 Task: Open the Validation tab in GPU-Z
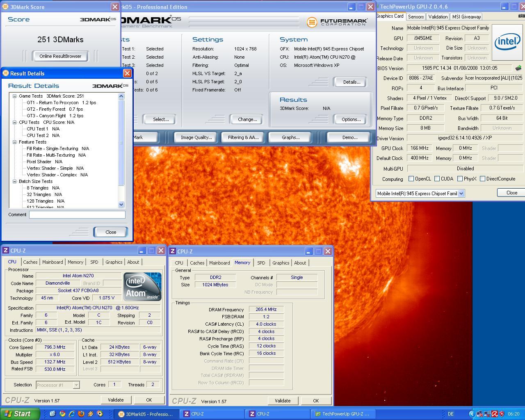tap(438, 17)
